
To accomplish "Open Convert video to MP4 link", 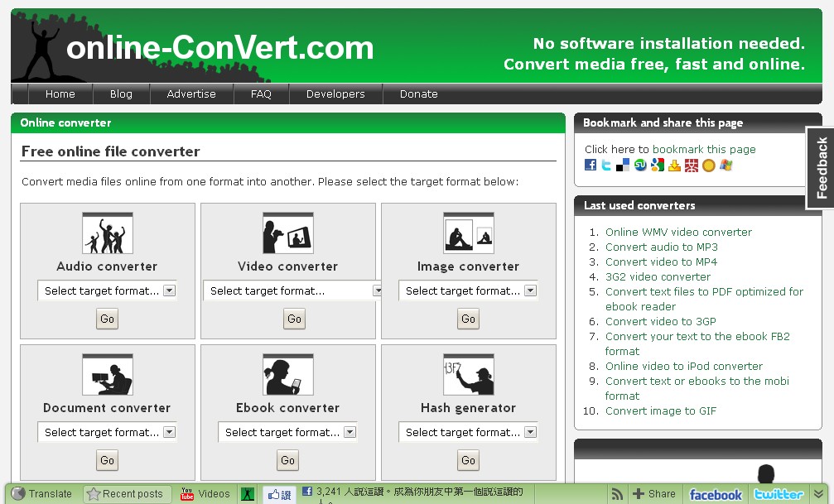I will pos(661,262).
